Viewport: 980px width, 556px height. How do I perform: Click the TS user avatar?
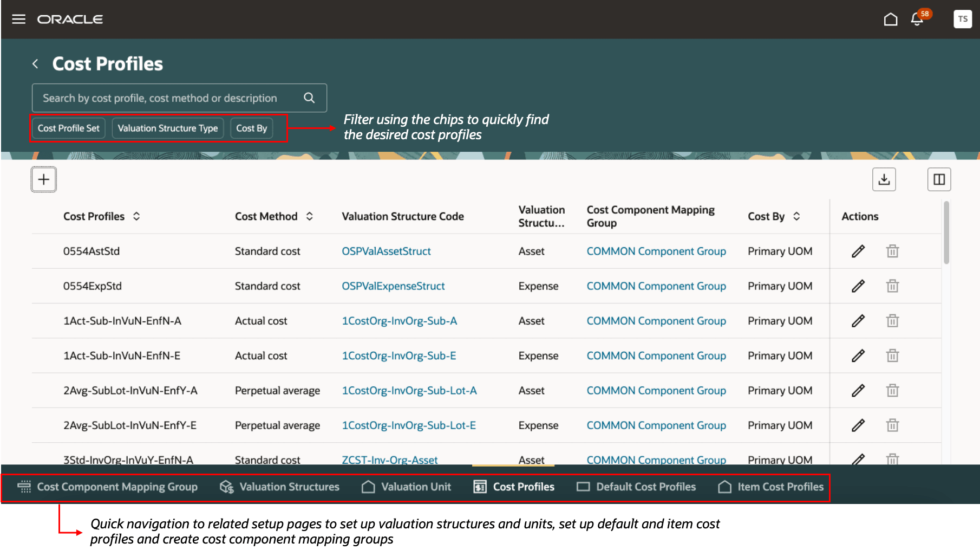coord(962,19)
